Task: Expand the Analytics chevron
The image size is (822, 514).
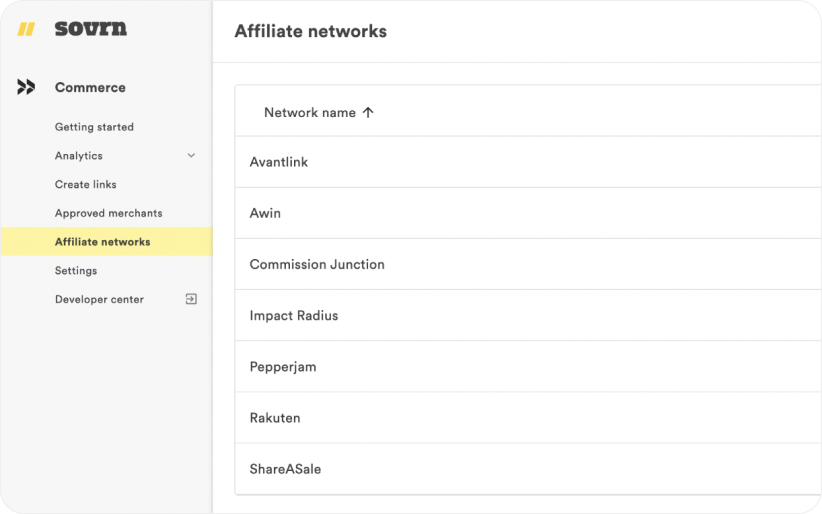Action: click(191, 155)
